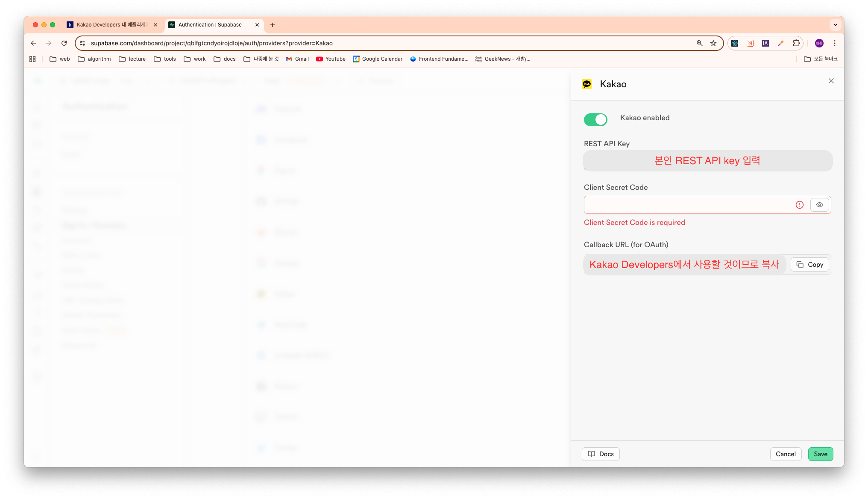Reload the current page
This screenshot has height=499, width=868.
coord(64,43)
